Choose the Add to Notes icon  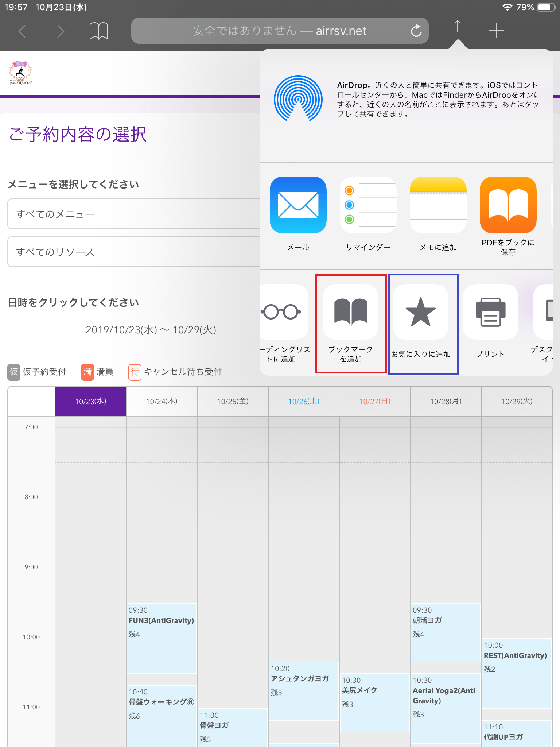coord(438,205)
